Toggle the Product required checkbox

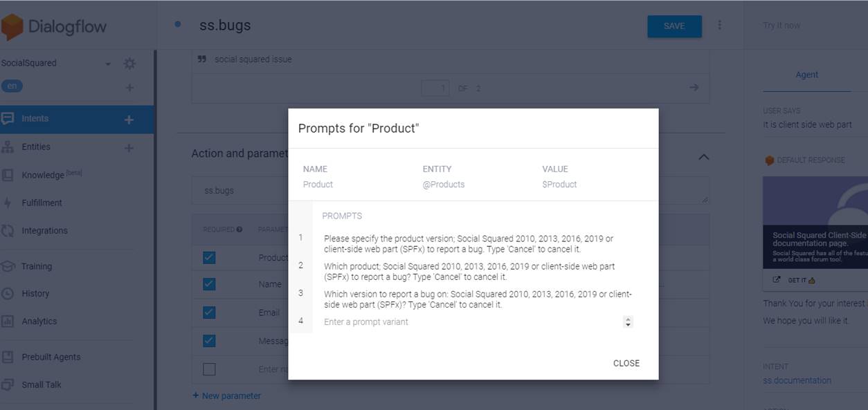pos(209,258)
